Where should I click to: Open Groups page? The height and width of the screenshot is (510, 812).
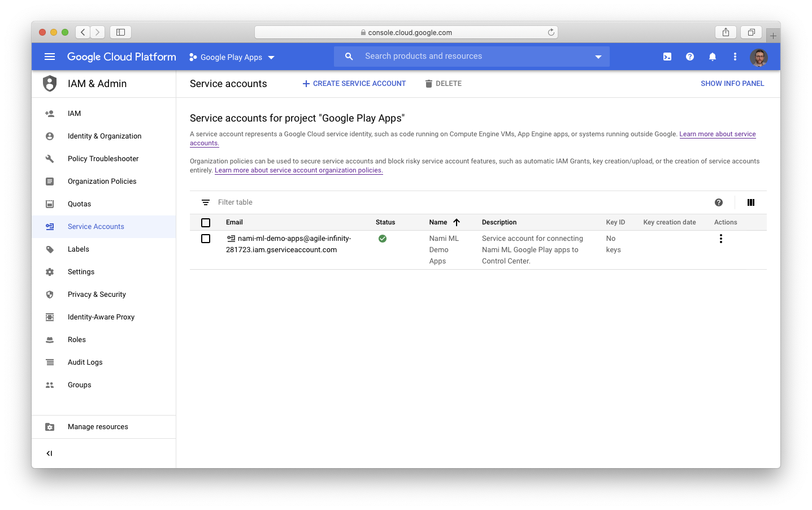click(x=104, y=385)
